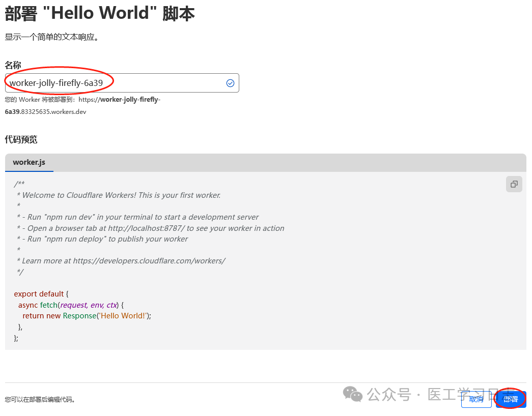532x416 pixels.
Task: Click the 'async fetch(request, env, ctx)' line
Action: tap(71, 305)
